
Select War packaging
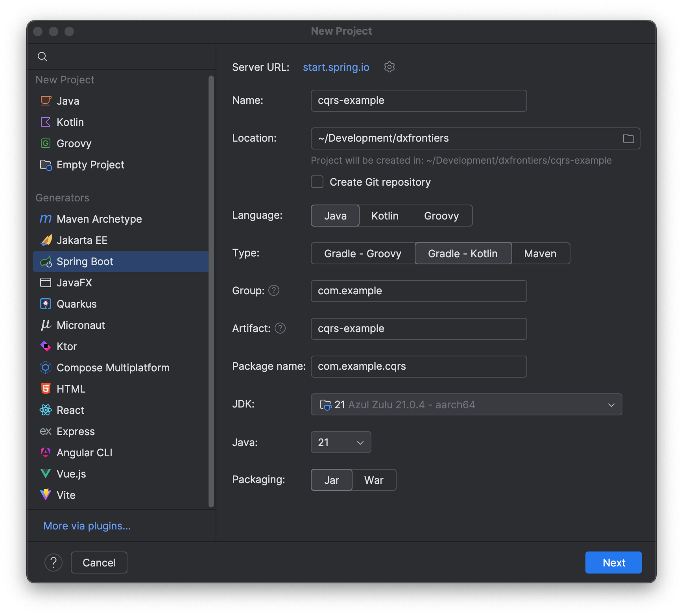tap(374, 480)
